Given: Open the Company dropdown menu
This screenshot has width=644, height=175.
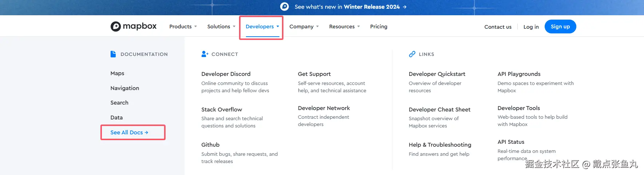Looking at the screenshot, I should click(304, 27).
